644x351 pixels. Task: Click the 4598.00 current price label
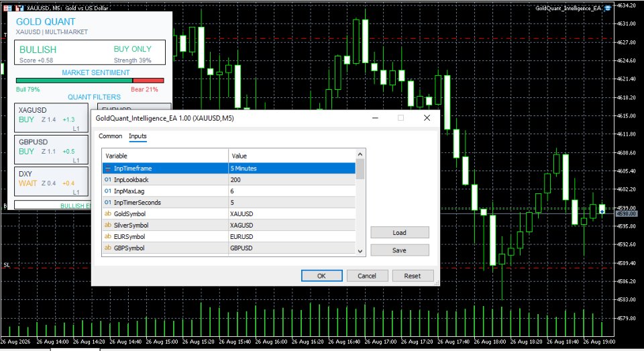[626, 213]
